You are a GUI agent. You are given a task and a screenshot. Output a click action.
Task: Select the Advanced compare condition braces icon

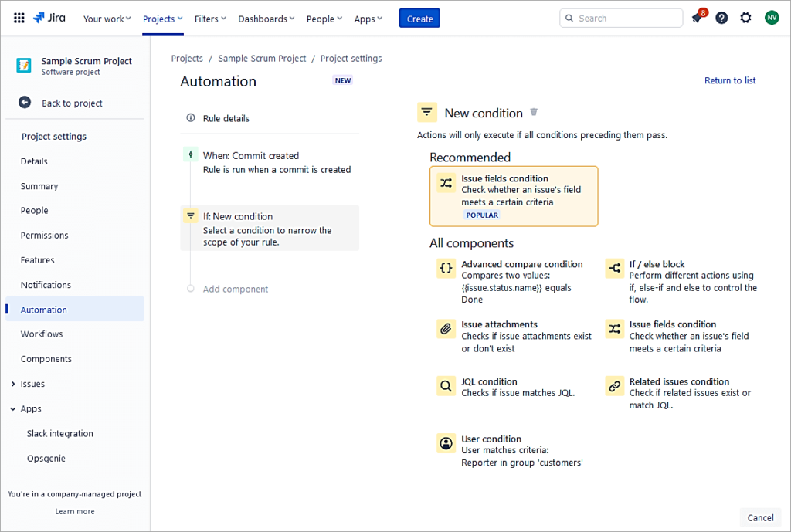click(446, 269)
